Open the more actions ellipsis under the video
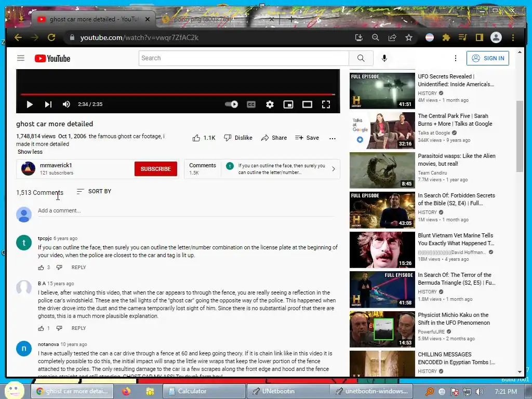This screenshot has height=399, width=532. coord(332,138)
